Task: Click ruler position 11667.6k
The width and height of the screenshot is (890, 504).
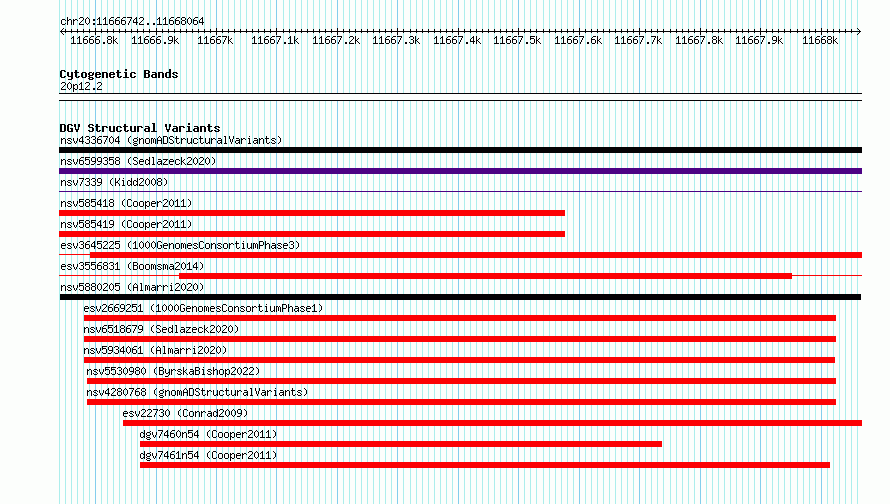Action: [578, 40]
